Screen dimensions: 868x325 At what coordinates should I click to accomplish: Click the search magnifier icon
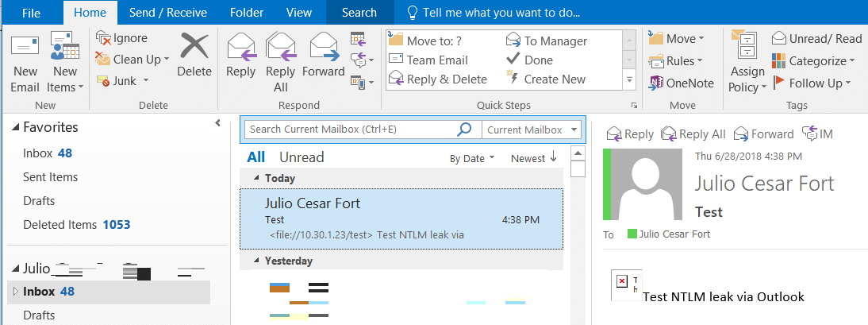(464, 130)
